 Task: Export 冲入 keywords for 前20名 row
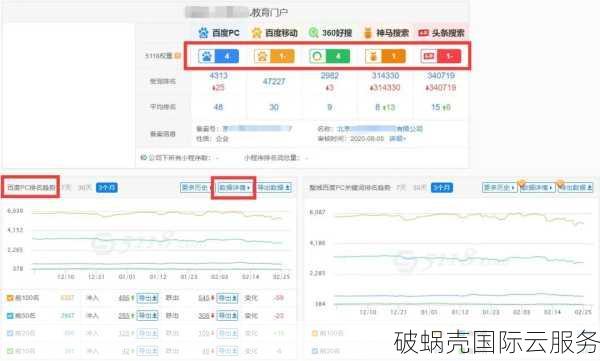point(147,333)
